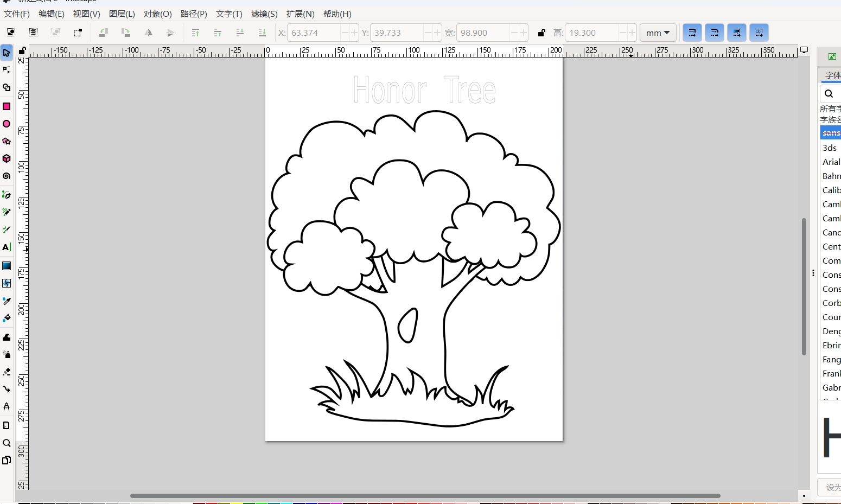Image resolution: width=841 pixels, height=504 pixels.
Task: Decrease the width (宽) value
Action: tap(514, 33)
